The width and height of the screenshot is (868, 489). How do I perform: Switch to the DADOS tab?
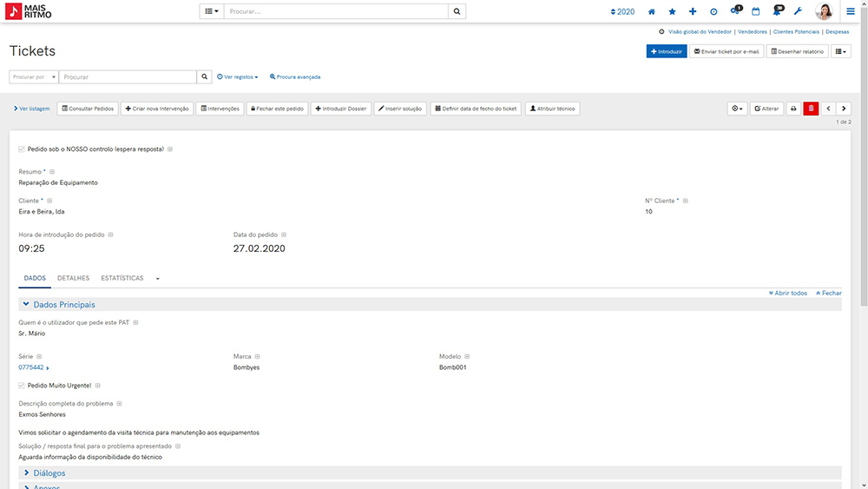(x=35, y=278)
